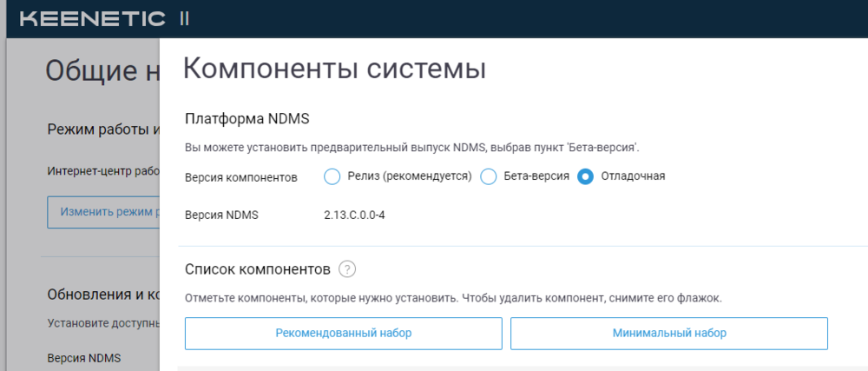The height and width of the screenshot is (371, 868).
Task: Click the Платформа NDMS section heading
Action: 247,119
